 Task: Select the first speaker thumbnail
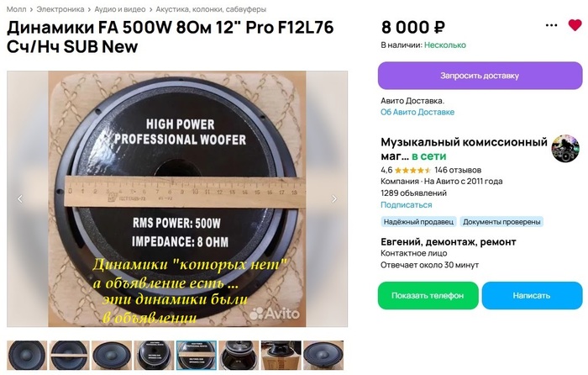pos(27,355)
